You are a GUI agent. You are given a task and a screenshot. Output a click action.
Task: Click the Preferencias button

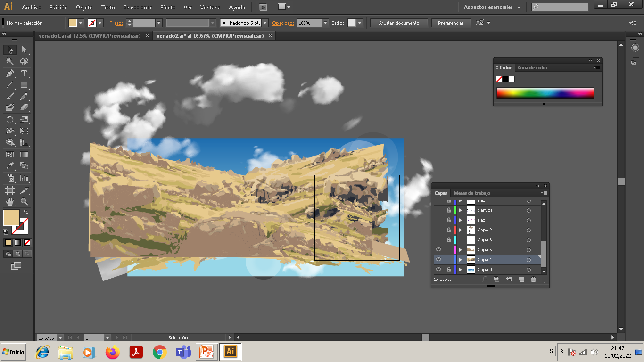coord(451,23)
